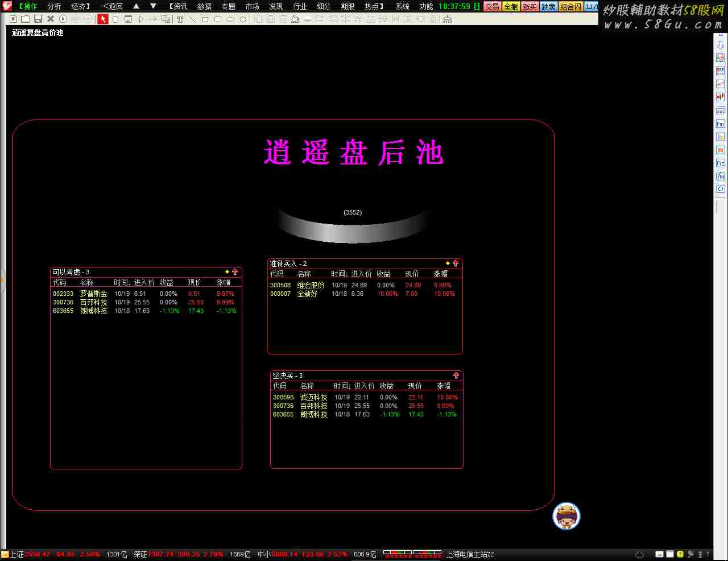Click the red arrow in 准备买入 panel header
This screenshot has width=728, height=561.
(456, 263)
